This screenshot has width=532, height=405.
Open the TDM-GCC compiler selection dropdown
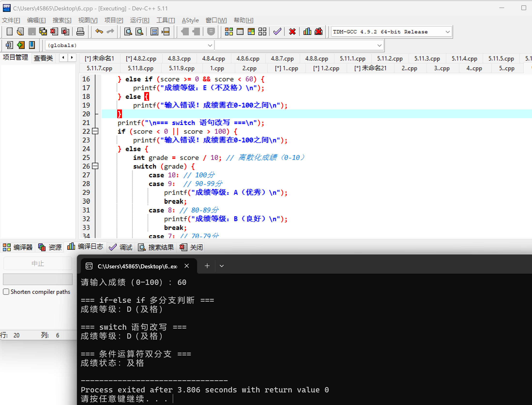(x=448, y=32)
